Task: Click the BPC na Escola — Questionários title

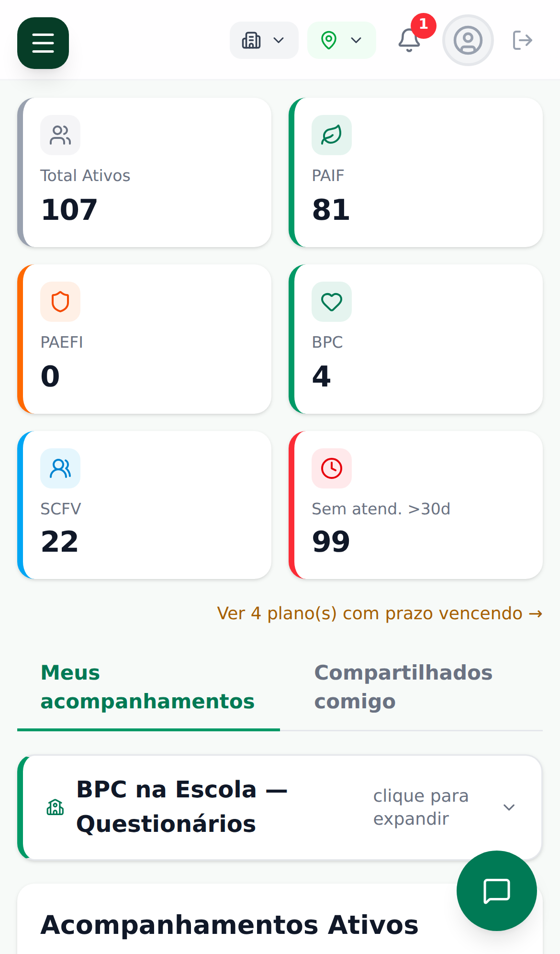Action: 182,806
